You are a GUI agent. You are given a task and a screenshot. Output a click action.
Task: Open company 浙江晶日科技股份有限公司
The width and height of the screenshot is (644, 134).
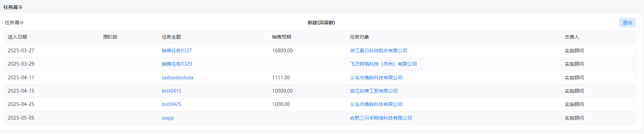(378, 51)
